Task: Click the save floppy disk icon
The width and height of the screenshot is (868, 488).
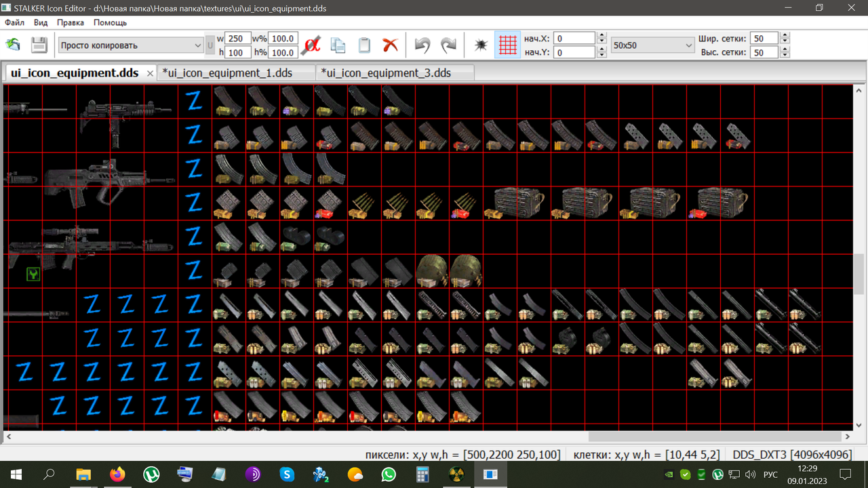Action: click(39, 45)
